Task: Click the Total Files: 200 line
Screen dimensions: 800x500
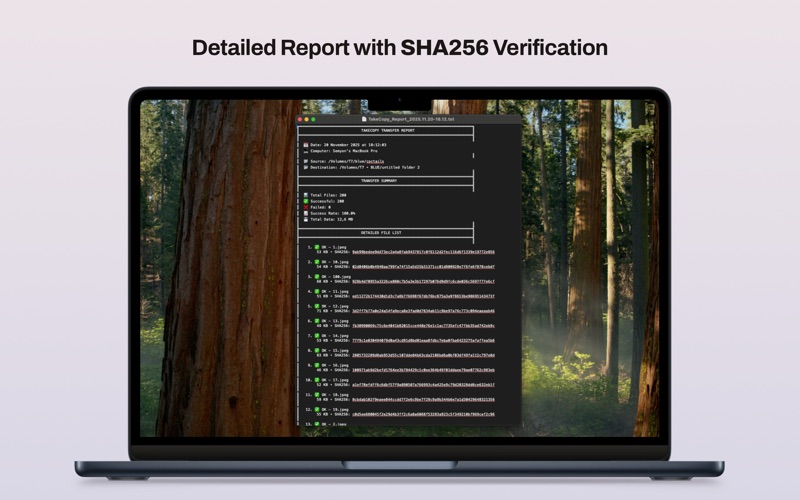Action: pyautogui.click(x=328, y=195)
